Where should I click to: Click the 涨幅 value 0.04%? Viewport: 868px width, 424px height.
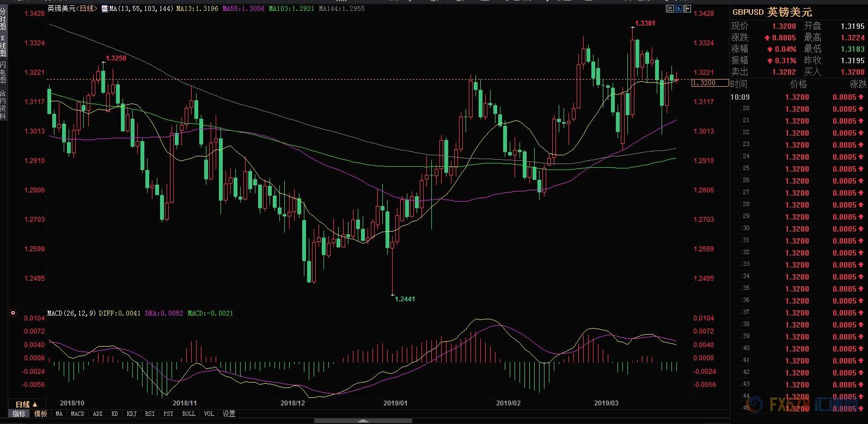click(785, 49)
